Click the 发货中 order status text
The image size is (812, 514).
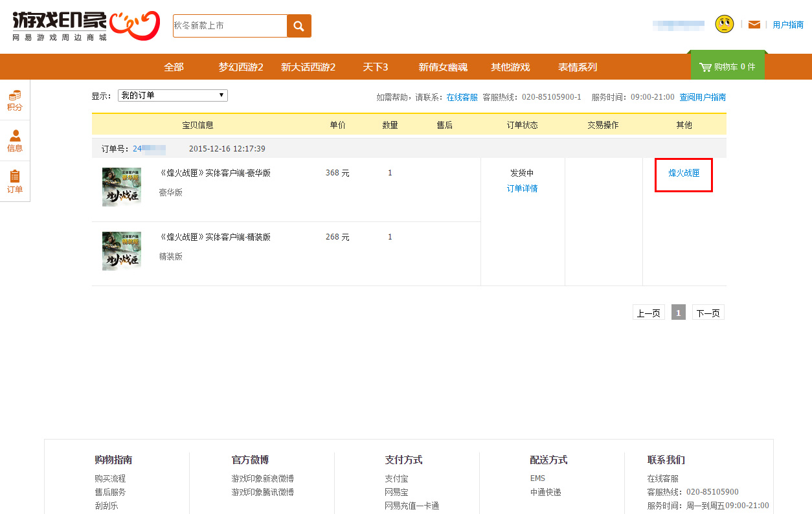522,173
